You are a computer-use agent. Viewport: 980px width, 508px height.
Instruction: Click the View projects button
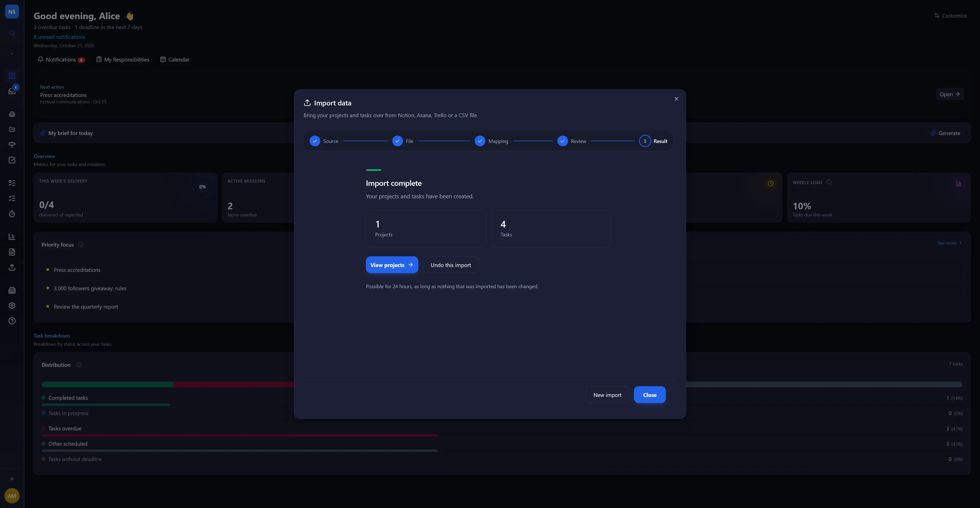click(392, 265)
